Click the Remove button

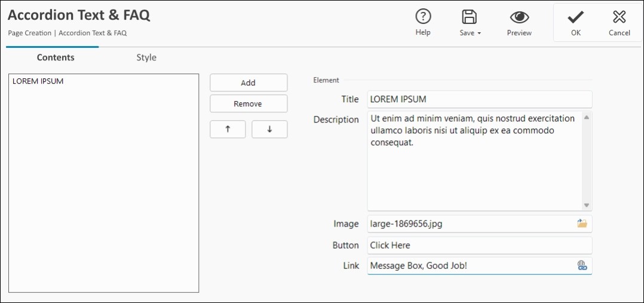249,103
